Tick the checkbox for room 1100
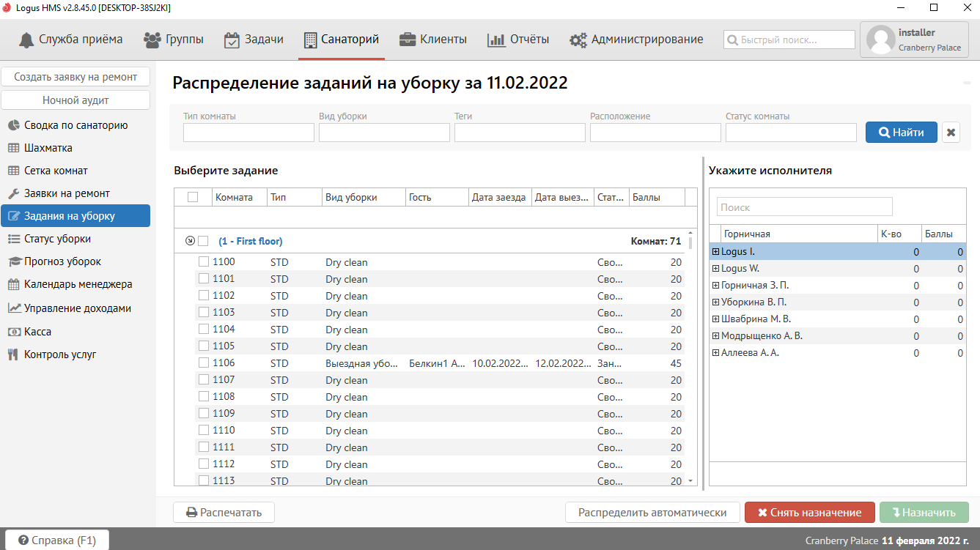 point(204,262)
